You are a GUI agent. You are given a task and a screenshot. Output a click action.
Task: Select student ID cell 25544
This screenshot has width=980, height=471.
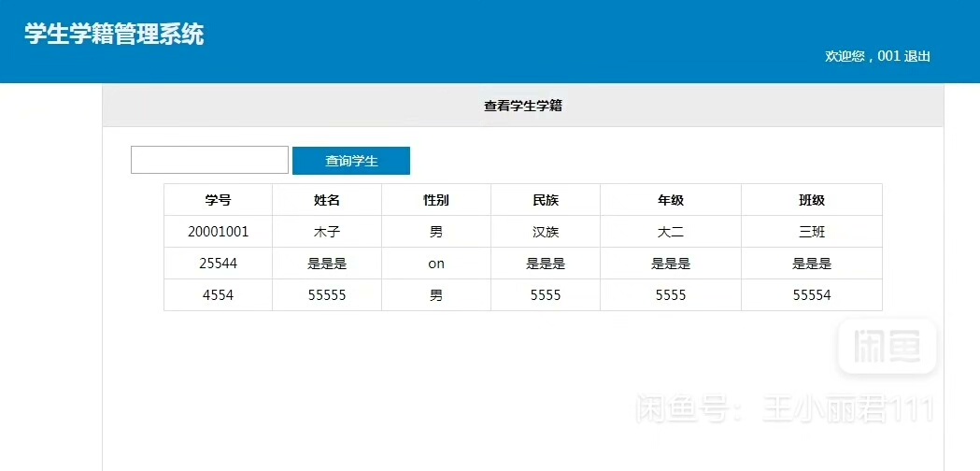(218, 264)
